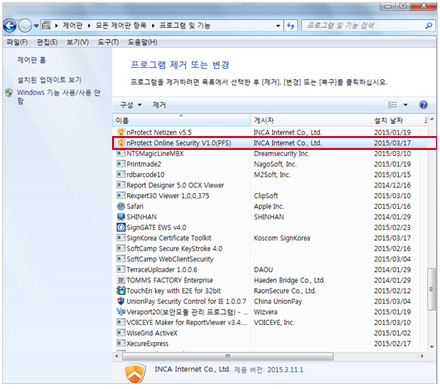Open the 도움말(H) menu
The width and height of the screenshot is (440, 389).
[143, 42]
